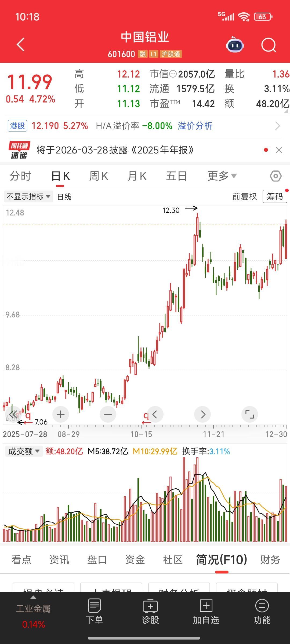Open 财务 finance tab
The height and width of the screenshot is (644, 290).
pyautogui.click(x=270, y=560)
